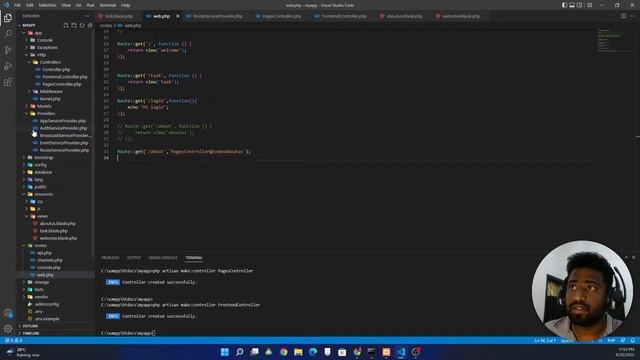Open the Explorer view in activity bar
Viewport: 640px width, 360px height.
click(8, 18)
